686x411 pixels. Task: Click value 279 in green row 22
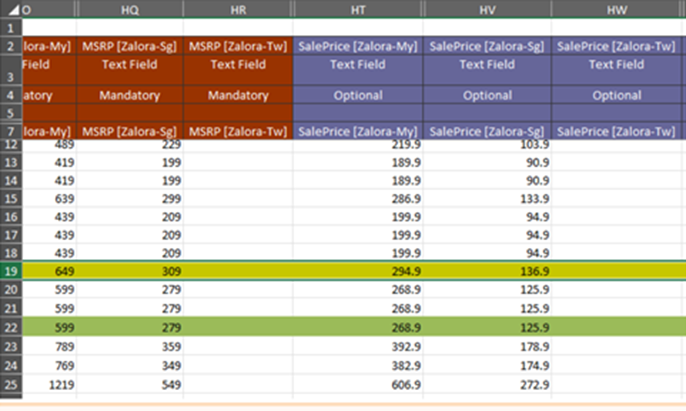point(171,327)
